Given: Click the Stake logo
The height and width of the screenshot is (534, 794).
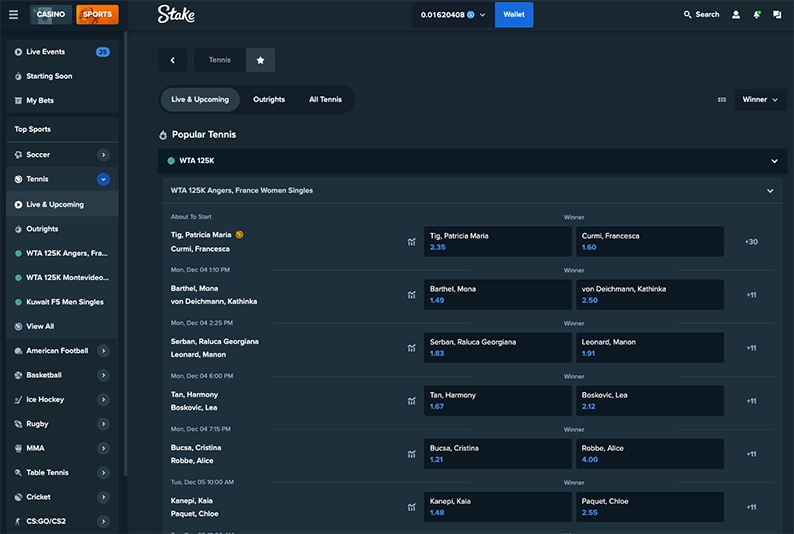Looking at the screenshot, I should pyautogui.click(x=176, y=14).
